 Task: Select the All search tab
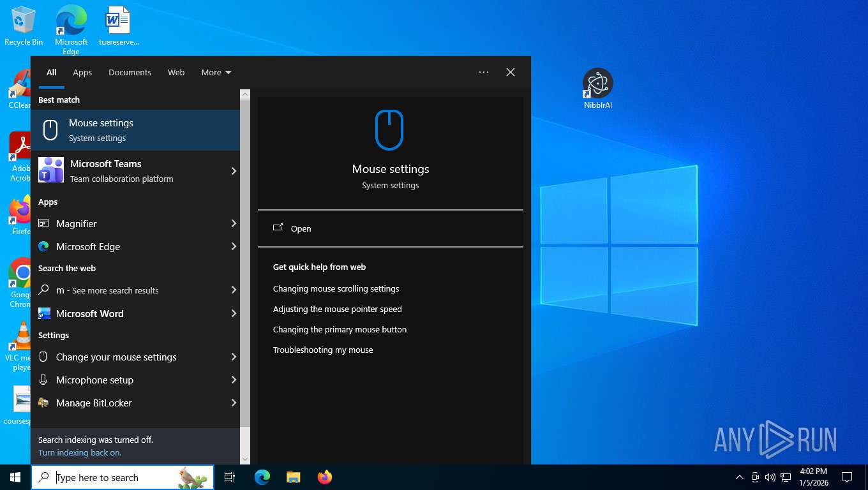coord(52,72)
